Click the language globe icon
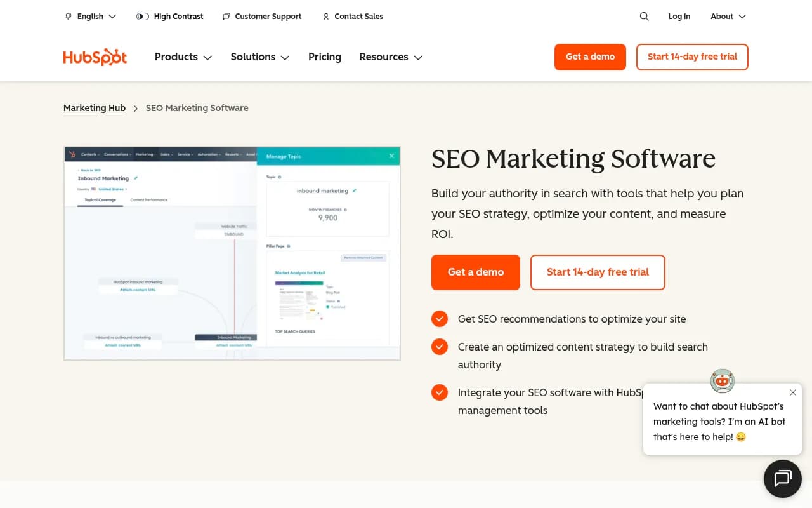 (x=68, y=16)
